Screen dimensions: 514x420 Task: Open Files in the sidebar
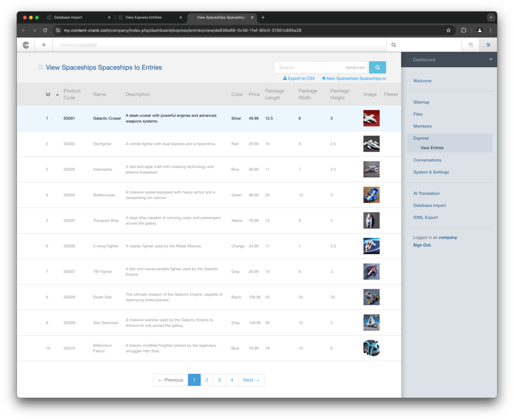[418, 114]
